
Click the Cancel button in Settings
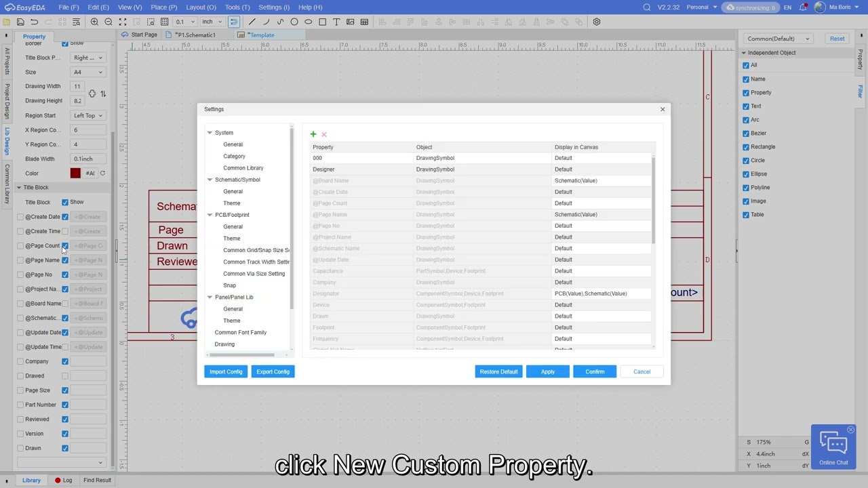(x=642, y=371)
